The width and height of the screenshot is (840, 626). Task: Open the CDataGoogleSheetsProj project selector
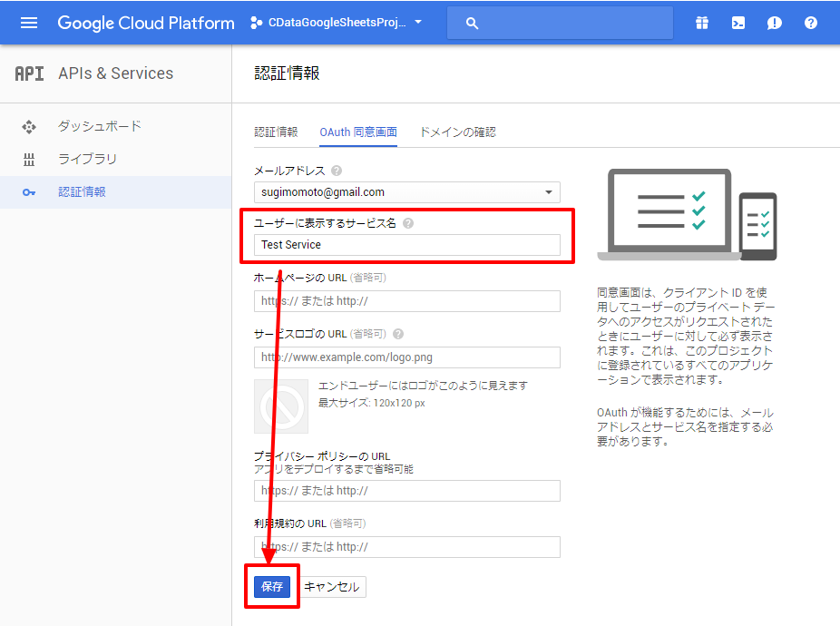pos(336,23)
